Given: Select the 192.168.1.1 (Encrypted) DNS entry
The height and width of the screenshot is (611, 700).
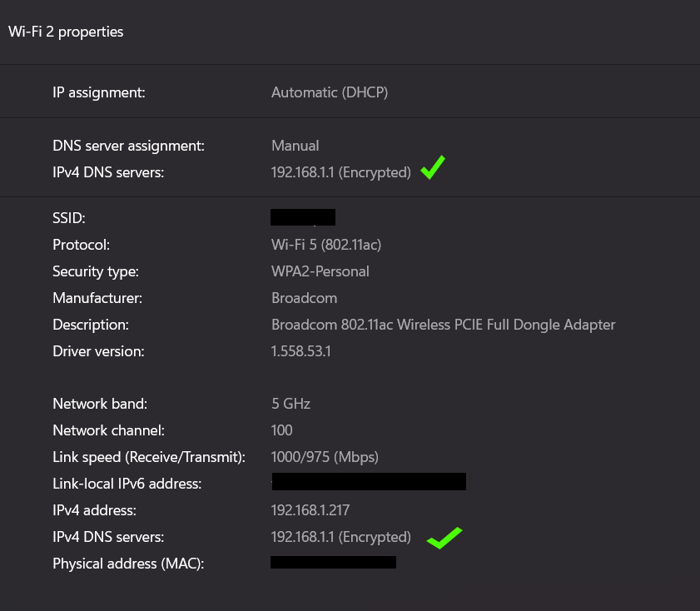Looking at the screenshot, I should tap(340, 171).
